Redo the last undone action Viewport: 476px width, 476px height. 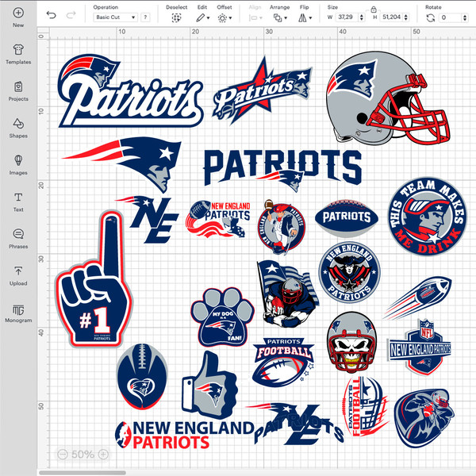point(71,15)
